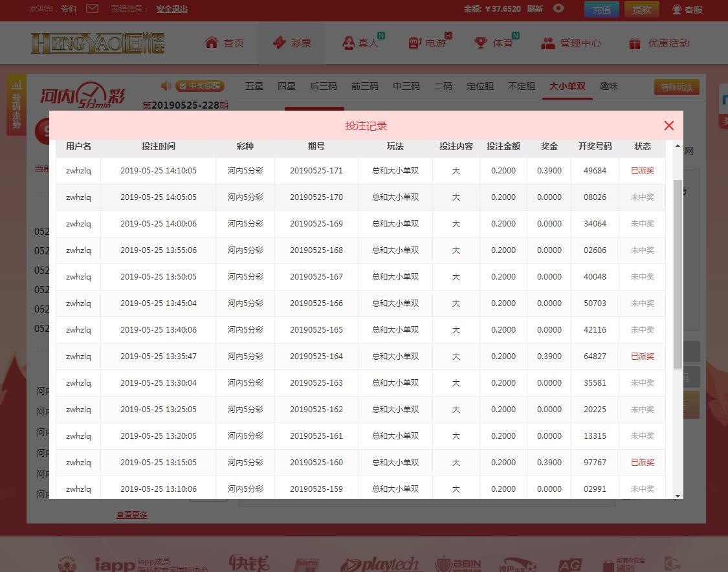Viewport: 728px width, 572px height.
Task: Click the 特殊玩法 special play button
Action: [x=676, y=87]
